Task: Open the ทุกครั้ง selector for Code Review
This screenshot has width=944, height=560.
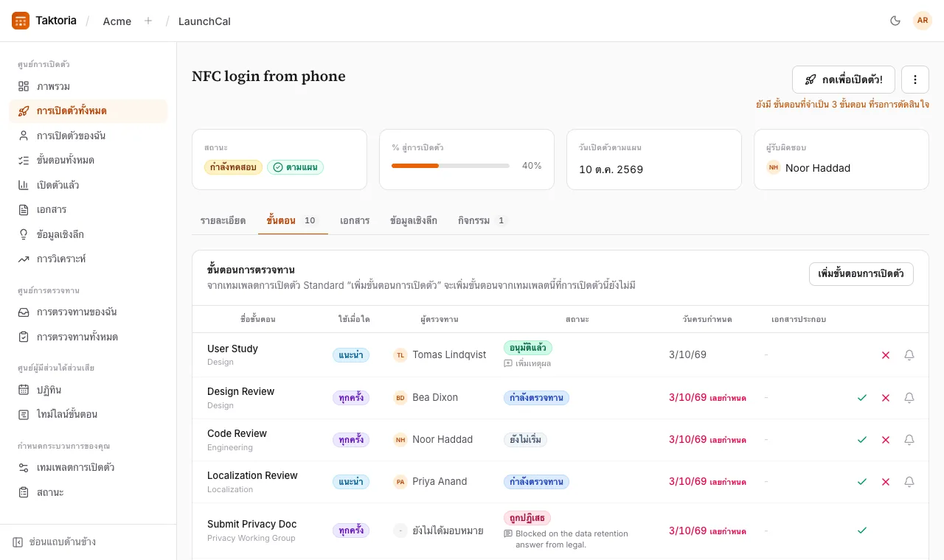Action: pos(351,440)
